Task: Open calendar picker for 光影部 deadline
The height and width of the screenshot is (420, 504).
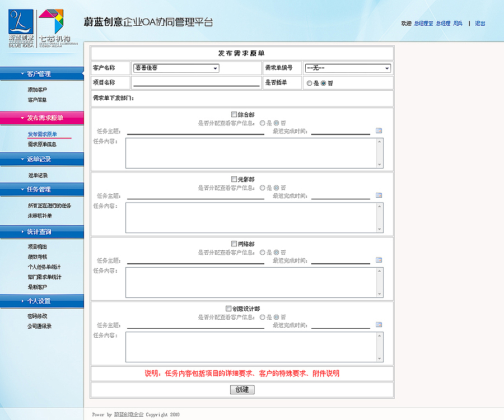Action: click(379, 195)
